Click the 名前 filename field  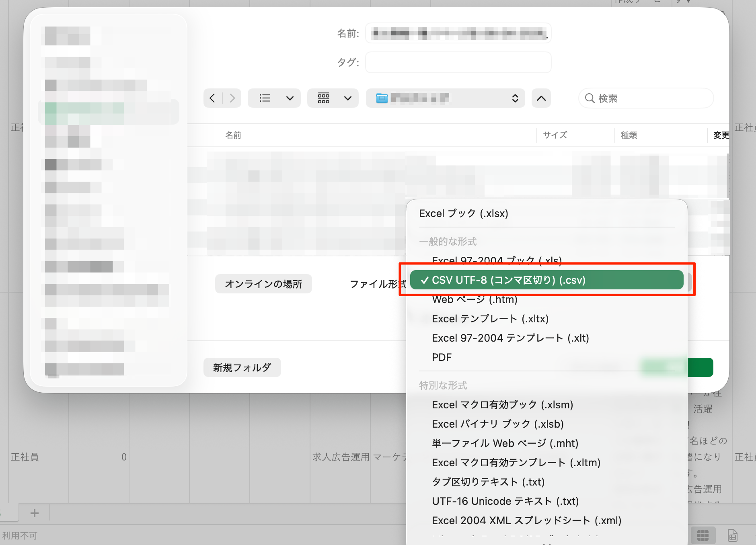(458, 33)
